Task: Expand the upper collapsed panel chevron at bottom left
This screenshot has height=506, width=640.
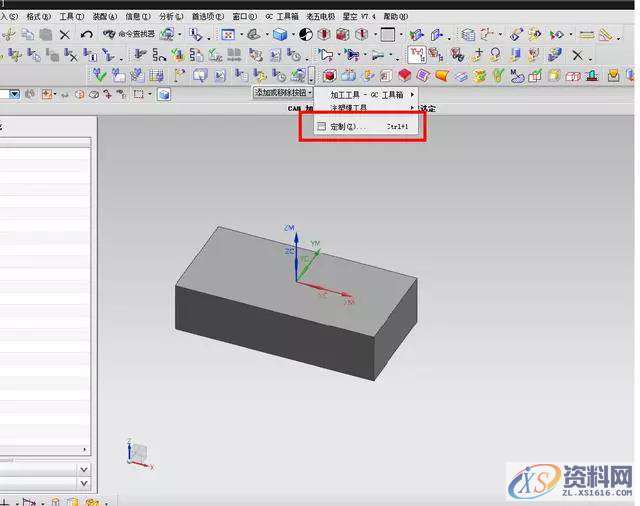Action: (83, 469)
